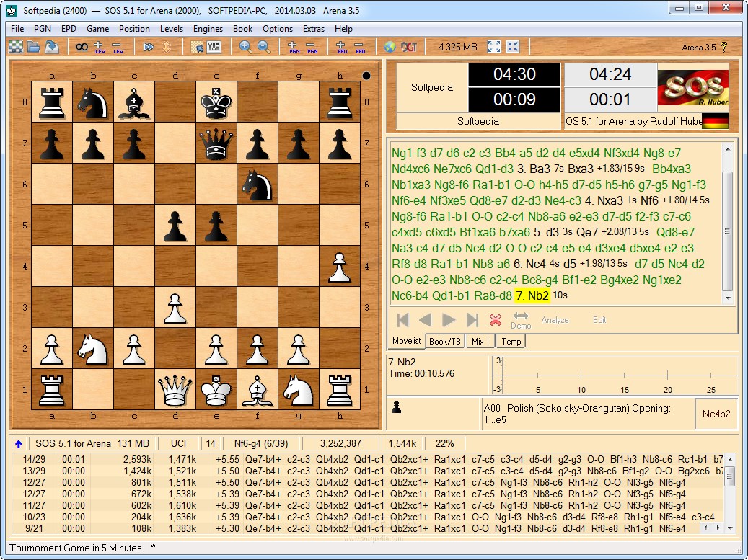Open the Book menu
Screen dimensions: 748x560
[x=242, y=29]
